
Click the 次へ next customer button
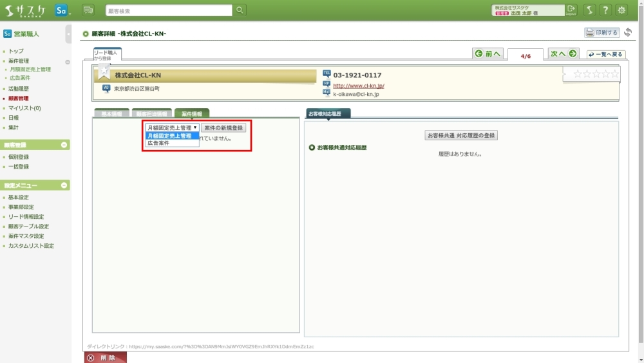563,54
